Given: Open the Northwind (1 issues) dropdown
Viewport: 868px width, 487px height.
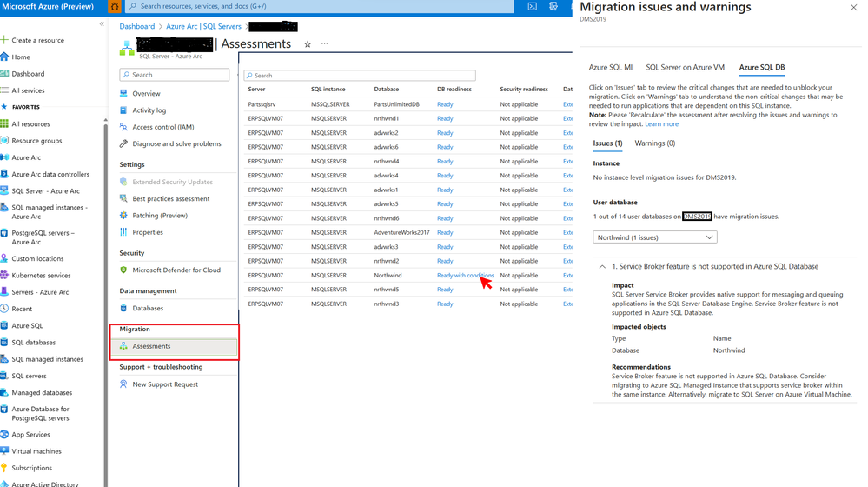Looking at the screenshot, I should (655, 237).
